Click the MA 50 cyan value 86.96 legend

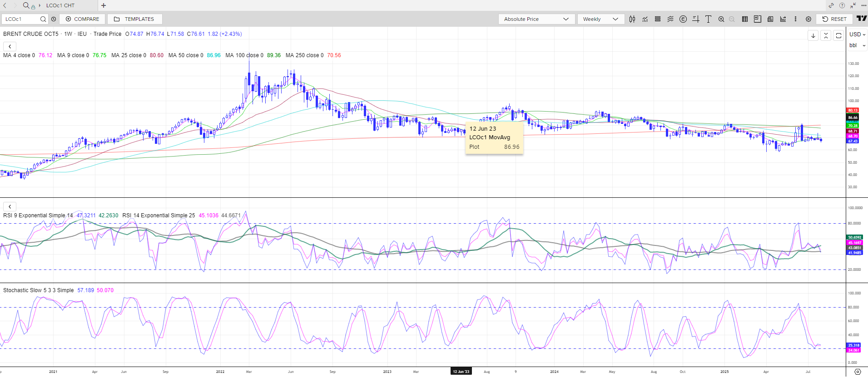pyautogui.click(x=213, y=55)
